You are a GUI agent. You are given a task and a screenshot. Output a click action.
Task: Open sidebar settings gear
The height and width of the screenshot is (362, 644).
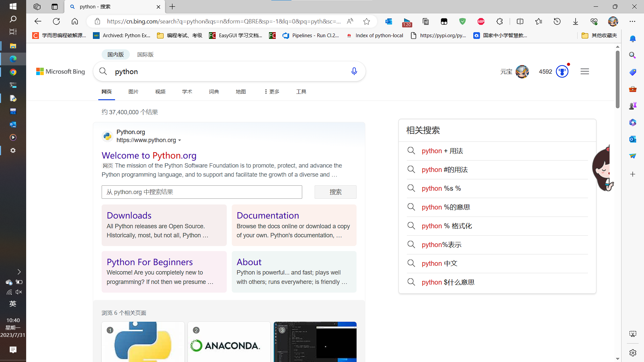pyautogui.click(x=633, y=353)
